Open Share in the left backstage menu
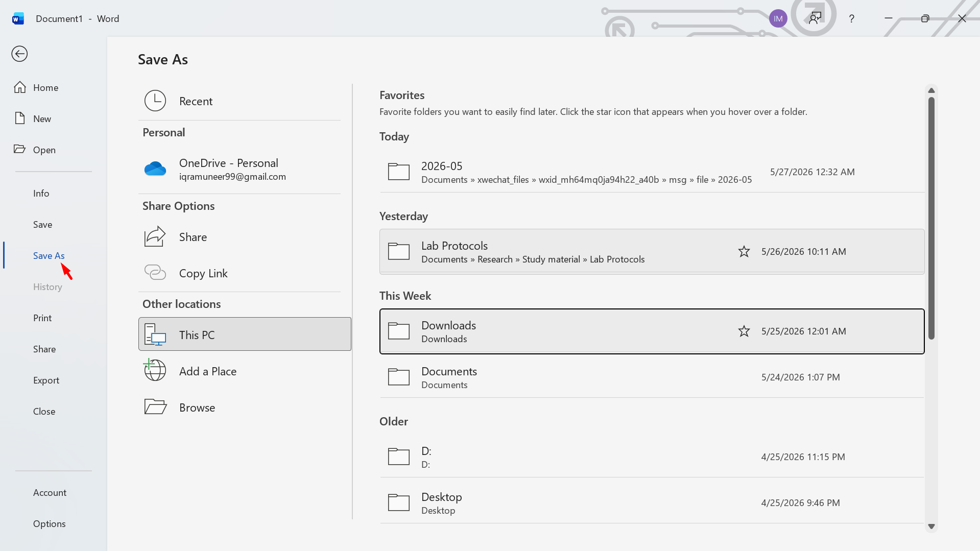Screen dimensions: 980x551 pyautogui.click(x=44, y=349)
